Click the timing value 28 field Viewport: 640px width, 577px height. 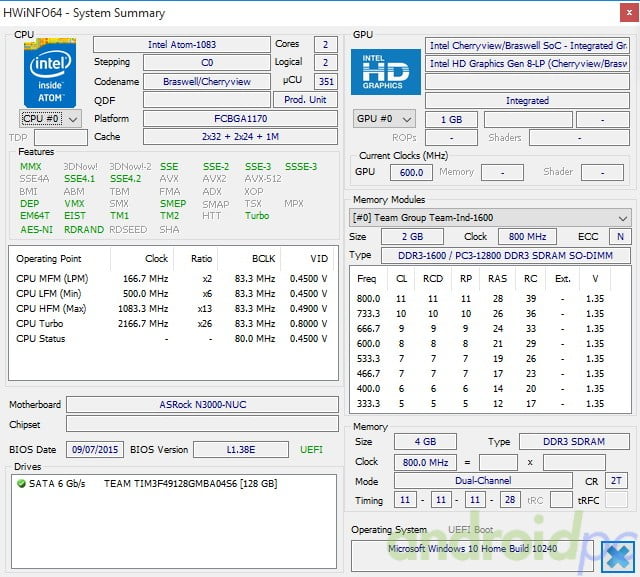pyautogui.click(x=510, y=500)
